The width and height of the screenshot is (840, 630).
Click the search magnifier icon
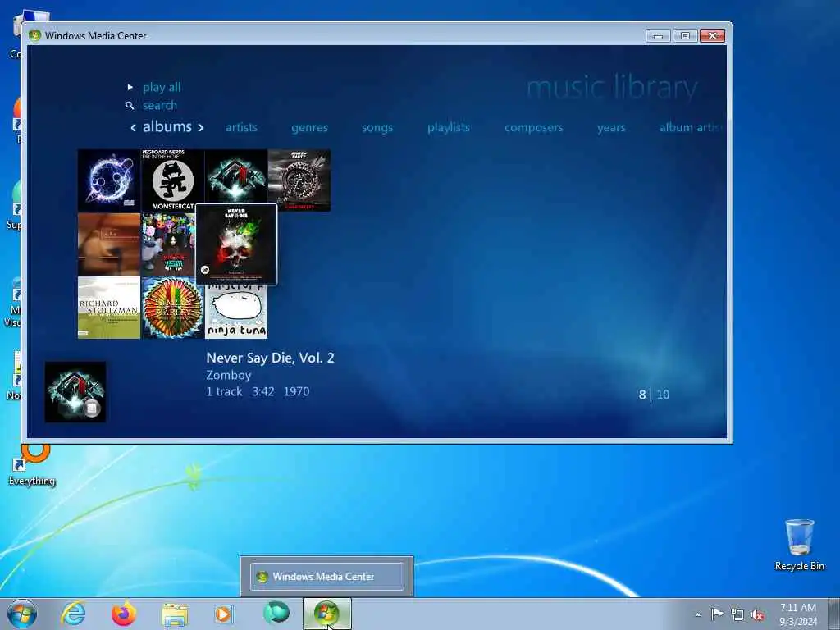(x=130, y=106)
